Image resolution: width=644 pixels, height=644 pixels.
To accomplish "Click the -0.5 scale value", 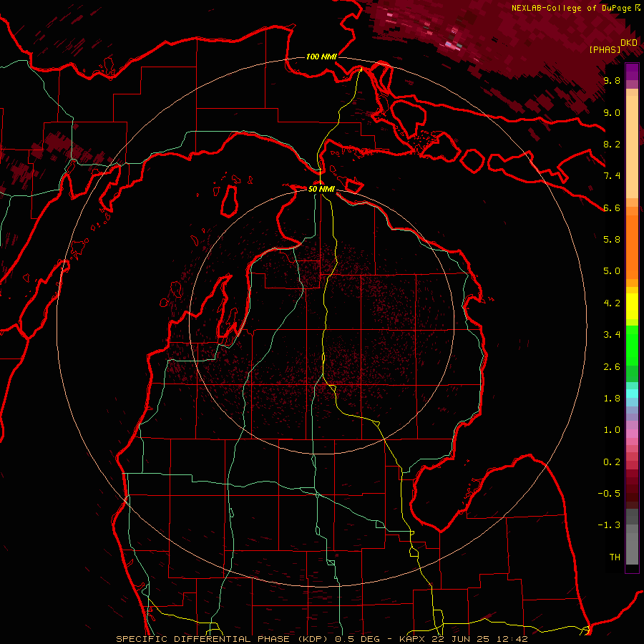I will click(609, 494).
